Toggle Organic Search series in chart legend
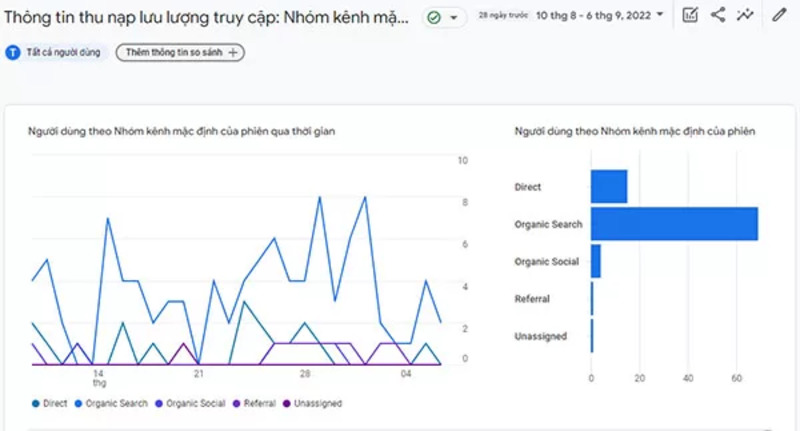 (111, 403)
